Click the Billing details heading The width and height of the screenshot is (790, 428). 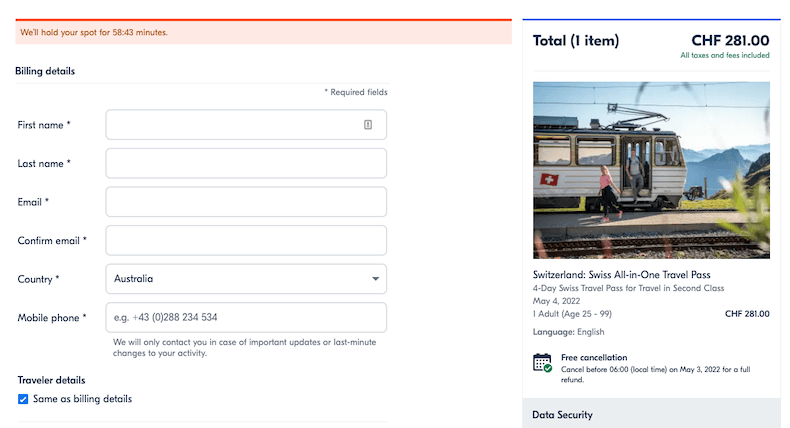pos(45,71)
